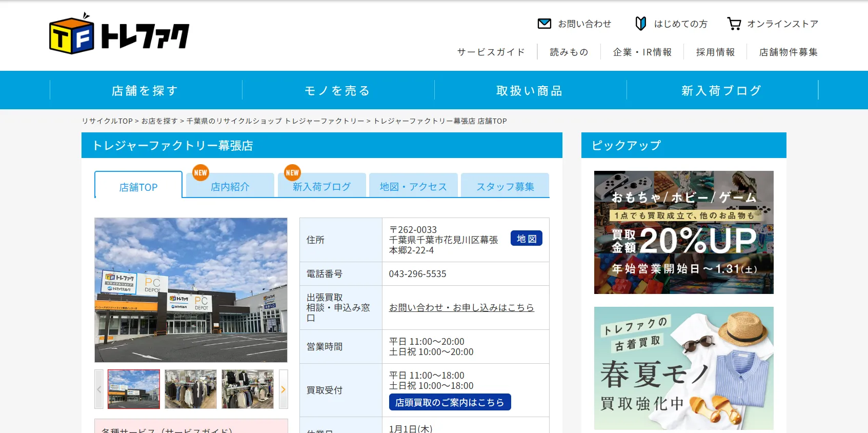Switch to the 店内紹介 tab
Image resolution: width=868 pixels, height=433 pixels.
click(230, 187)
